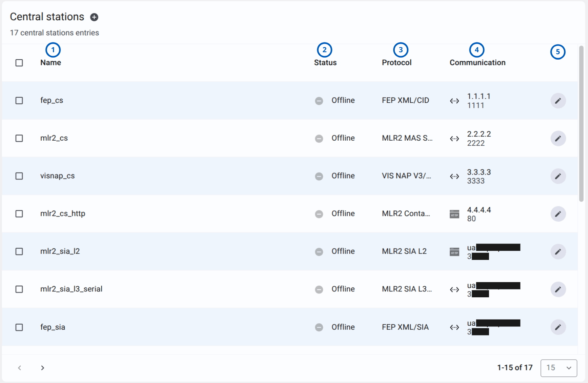Click offline status icon for mlr2_cs_http
This screenshot has width=588, height=383.
tap(319, 214)
